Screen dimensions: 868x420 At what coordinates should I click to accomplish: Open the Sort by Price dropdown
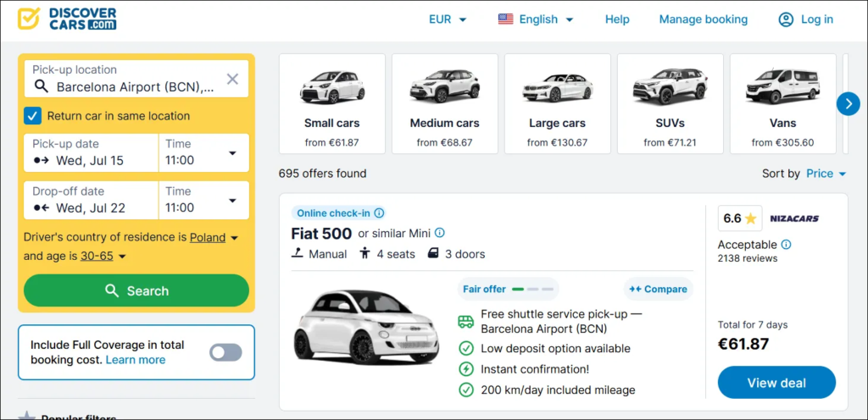826,174
